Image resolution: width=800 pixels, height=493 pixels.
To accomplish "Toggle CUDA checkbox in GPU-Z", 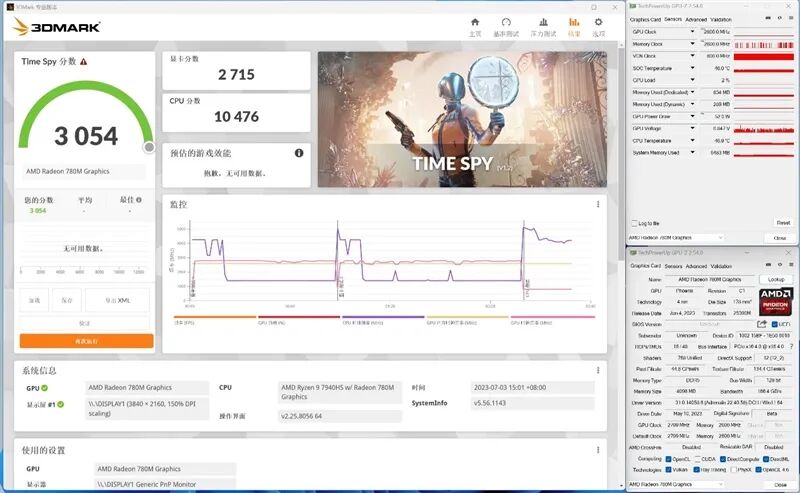I will (x=697, y=459).
